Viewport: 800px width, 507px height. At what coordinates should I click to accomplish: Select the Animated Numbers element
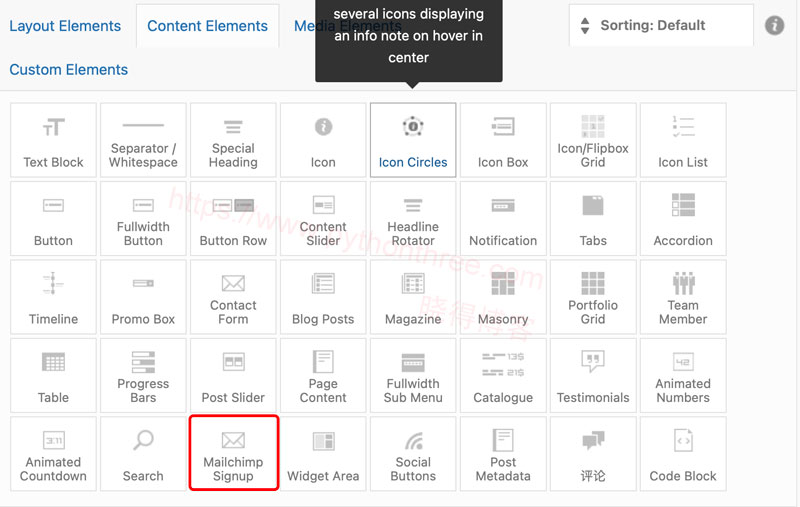(683, 375)
